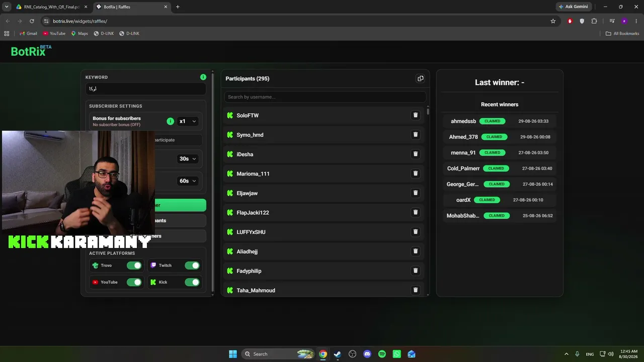Click the trash icon next to iDesha
Image resolution: width=644 pixels, height=362 pixels.
(x=416, y=154)
